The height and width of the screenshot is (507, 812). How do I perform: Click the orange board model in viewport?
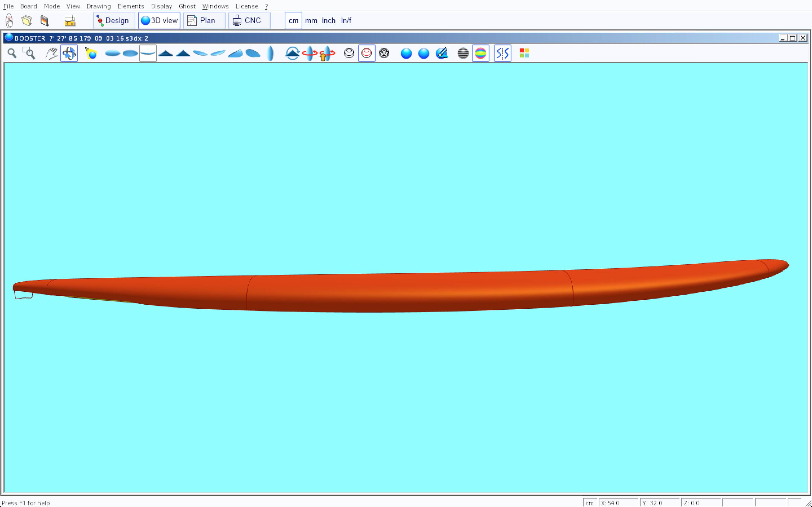403,292
